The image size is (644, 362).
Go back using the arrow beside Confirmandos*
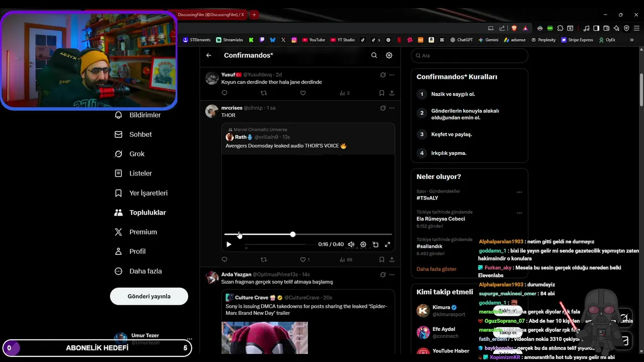(209, 55)
